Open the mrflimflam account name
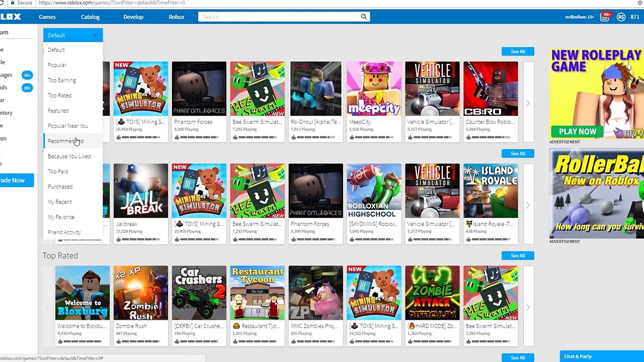The height and width of the screenshot is (362, 644). coord(580,17)
